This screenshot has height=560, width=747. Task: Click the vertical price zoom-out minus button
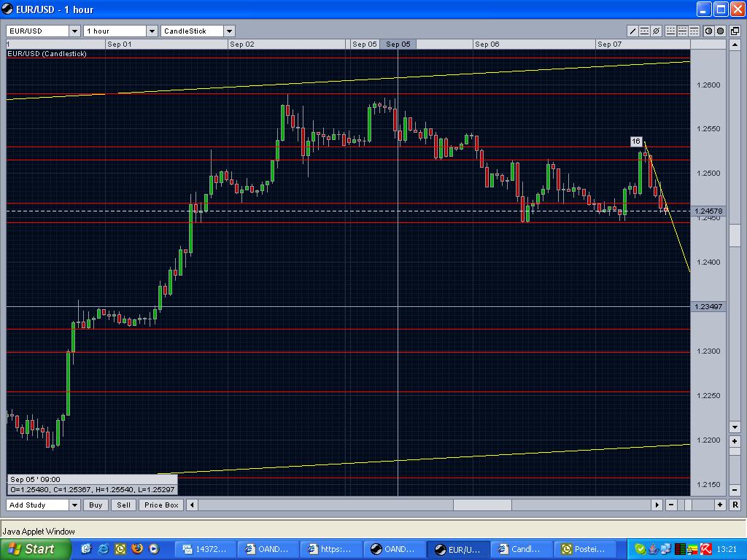735,489
